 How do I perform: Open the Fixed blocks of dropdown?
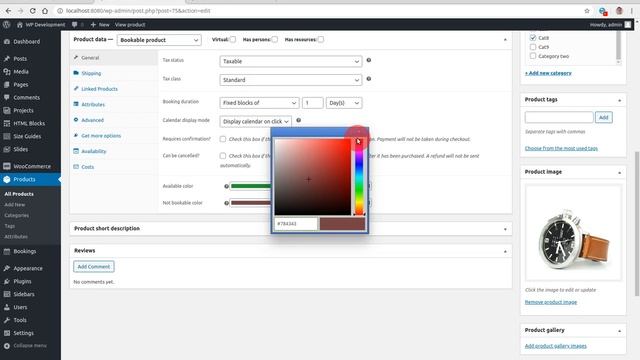(x=259, y=103)
